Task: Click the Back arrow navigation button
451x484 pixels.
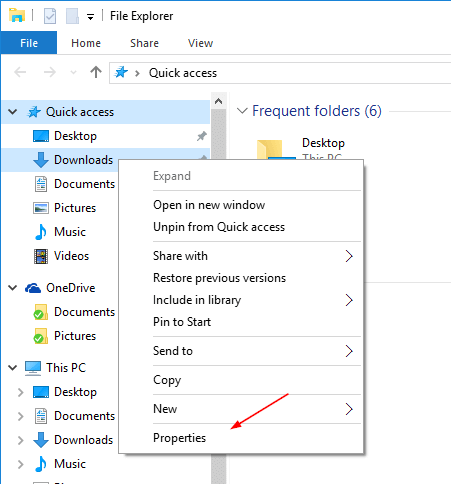Action: tap(20, 72)
